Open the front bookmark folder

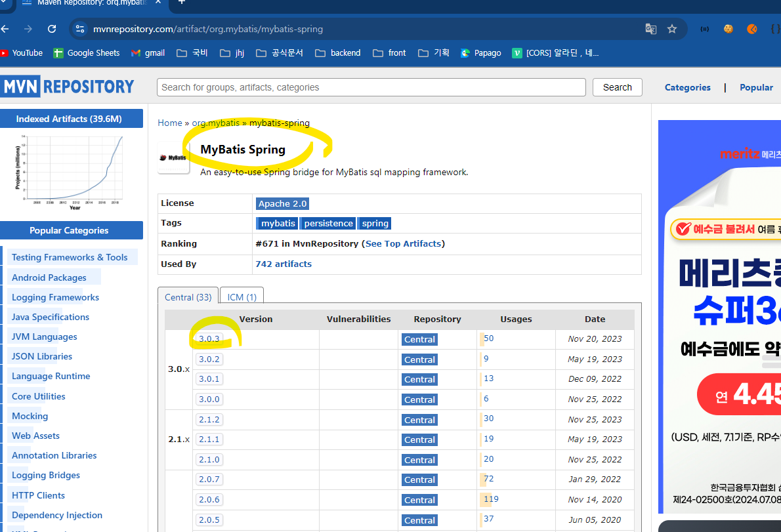389,52
